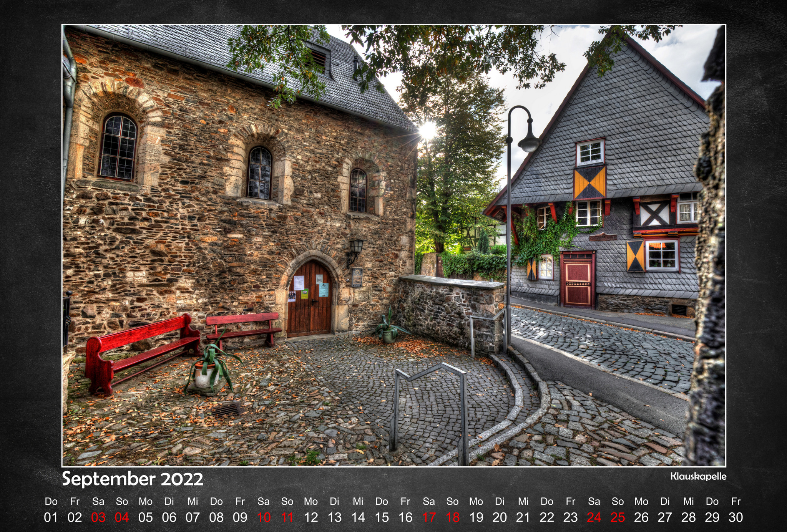Click the September 2022 month title
The image size is (787, 532).
click(133, 479)
